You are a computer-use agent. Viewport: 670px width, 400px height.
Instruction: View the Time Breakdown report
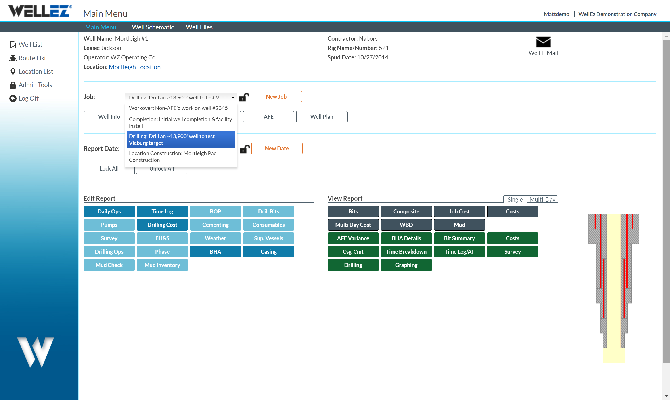coord(406,252)
